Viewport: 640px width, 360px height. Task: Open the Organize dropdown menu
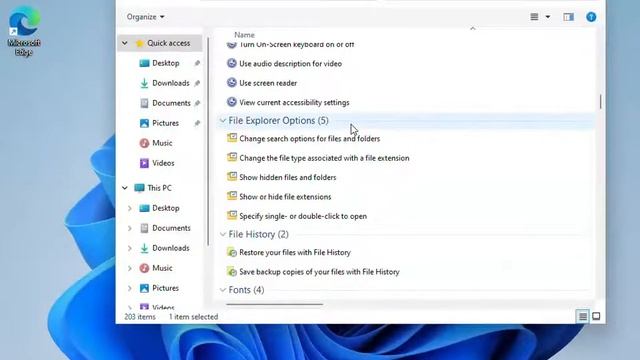coord(145,17)
